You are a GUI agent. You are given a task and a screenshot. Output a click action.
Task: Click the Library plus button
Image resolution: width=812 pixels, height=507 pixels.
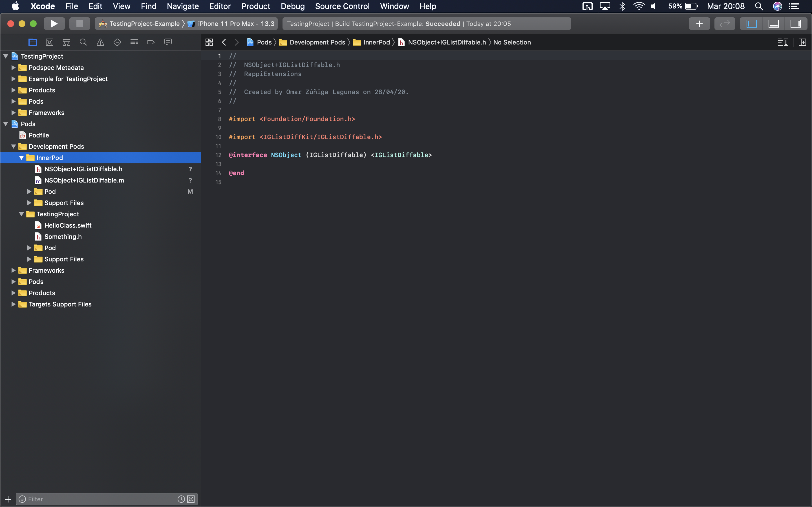(x=699, y=23)
